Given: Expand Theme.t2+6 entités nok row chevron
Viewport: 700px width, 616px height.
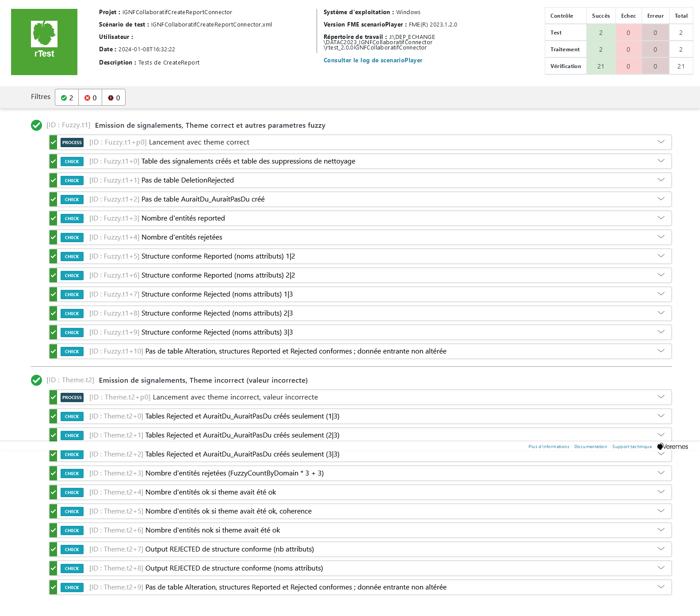Looking at the screenshot, I should pos(661,530).
